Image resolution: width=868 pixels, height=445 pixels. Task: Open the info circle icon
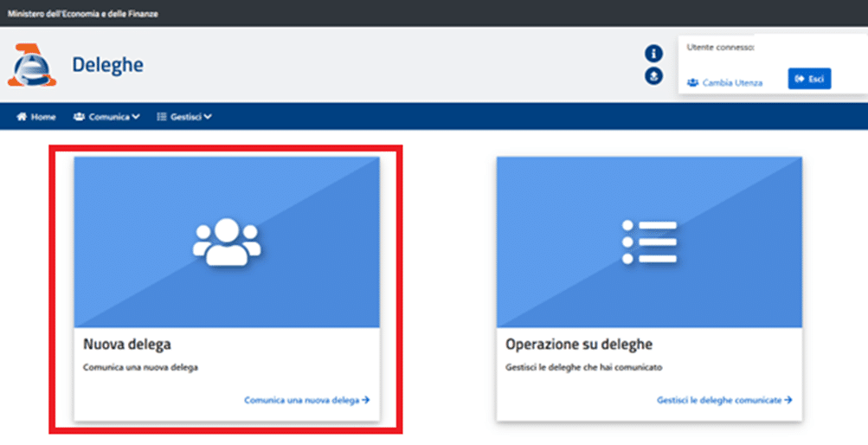point(653,54)
